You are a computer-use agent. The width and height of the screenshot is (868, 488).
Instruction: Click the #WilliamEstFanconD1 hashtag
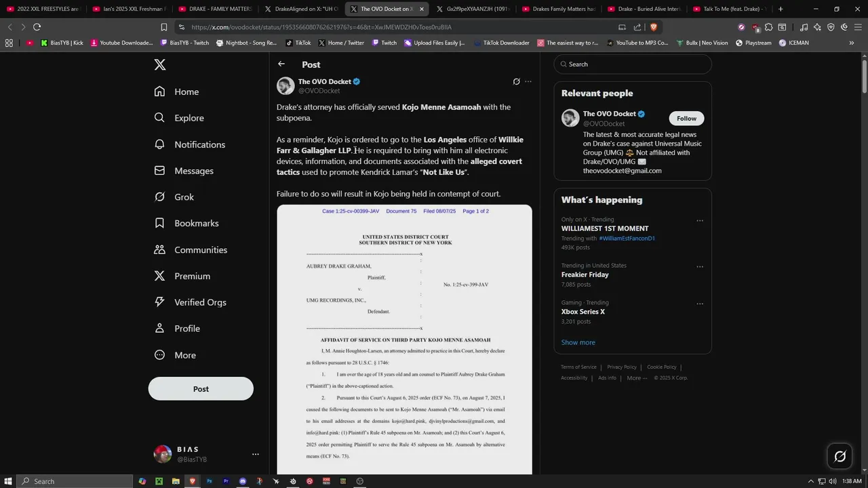[x=627, y=239]
